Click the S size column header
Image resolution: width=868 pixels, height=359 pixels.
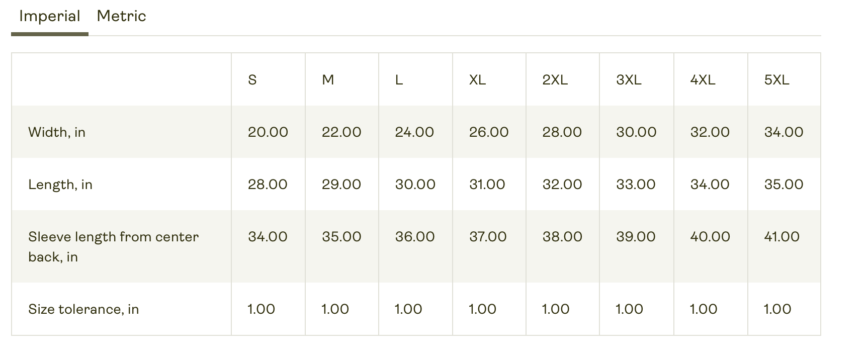(x=252, y=79)
